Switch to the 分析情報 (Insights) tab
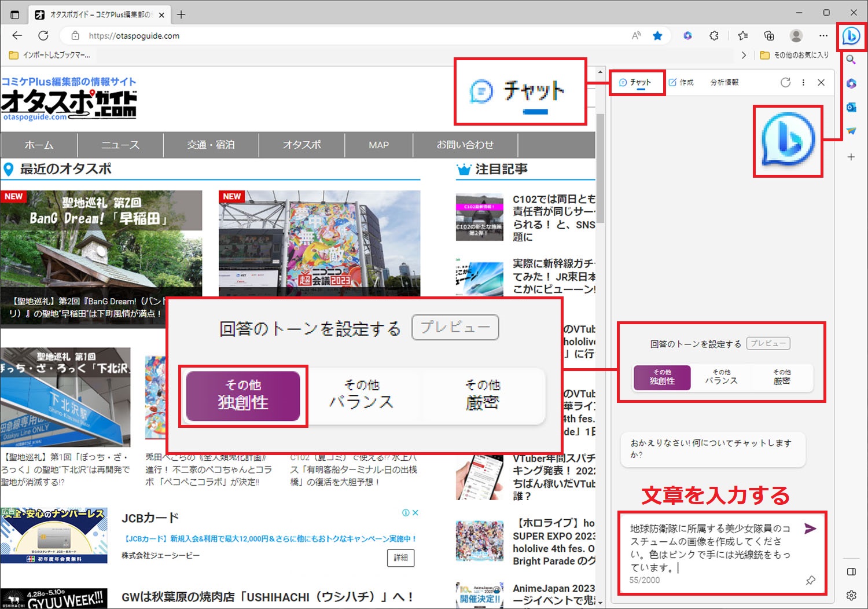 [723, 82]
